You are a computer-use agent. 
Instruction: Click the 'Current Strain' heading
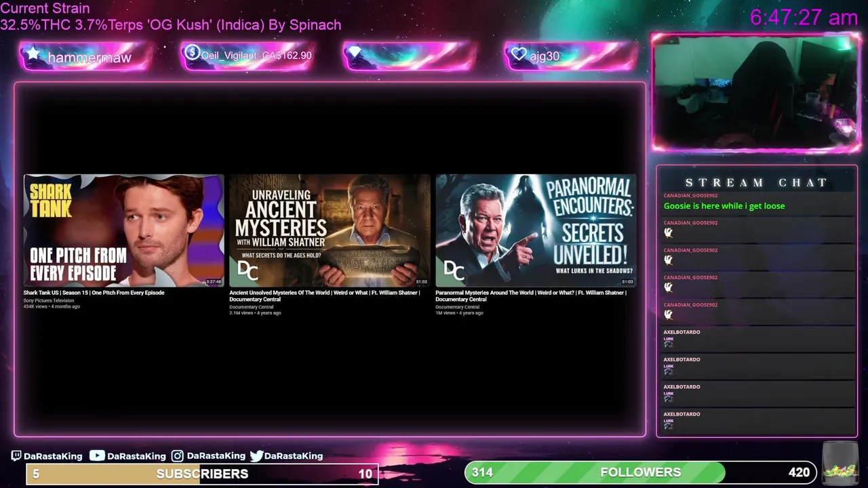pyautogui.click(x=45, y=9)
